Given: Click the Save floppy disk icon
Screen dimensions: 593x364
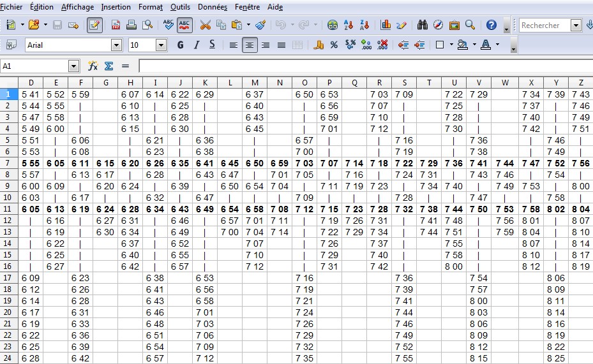Looking at the screenshot, I should 57,25.
